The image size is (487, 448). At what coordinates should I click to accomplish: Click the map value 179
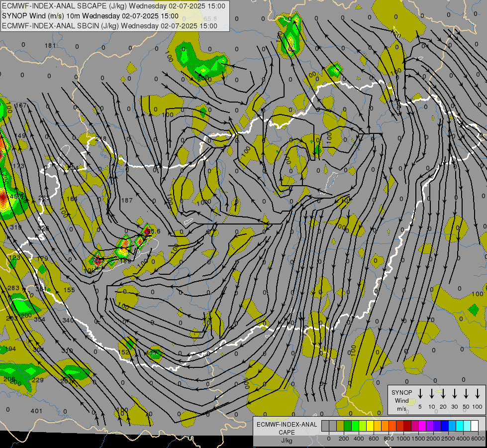click(x=43, y=259)
